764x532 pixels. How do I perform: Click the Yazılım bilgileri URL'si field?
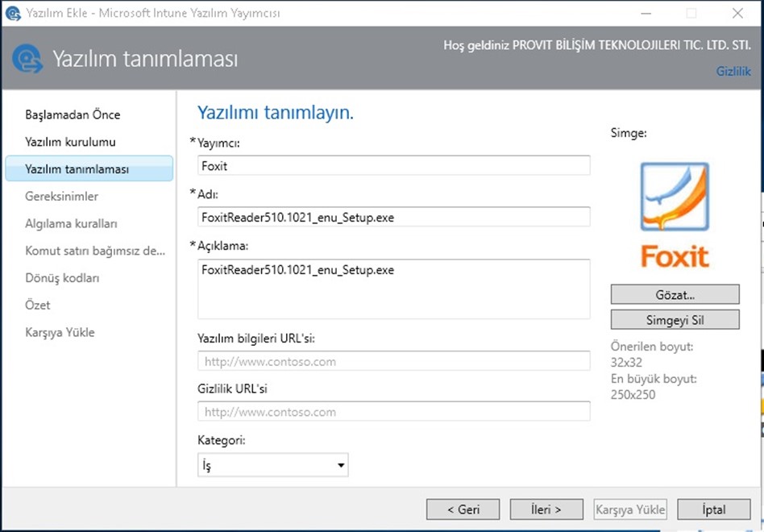(x=394, y=361)
